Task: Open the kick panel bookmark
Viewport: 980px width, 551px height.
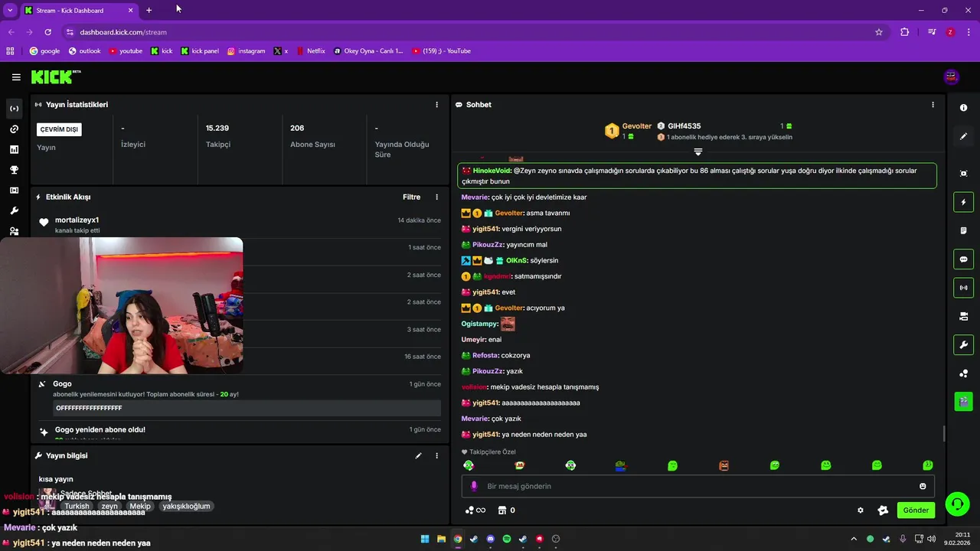Action: pyautogui.click(x=200, y=51)
